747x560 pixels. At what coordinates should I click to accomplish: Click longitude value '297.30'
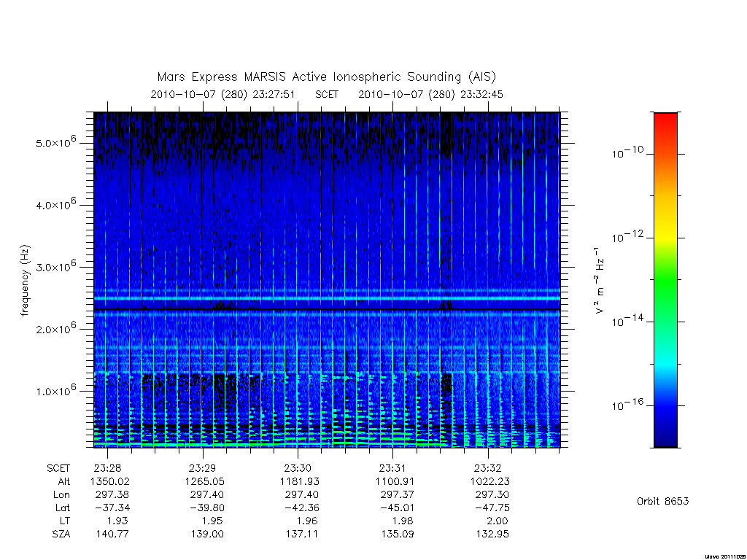pyautogui.click(x=492, y=495)
